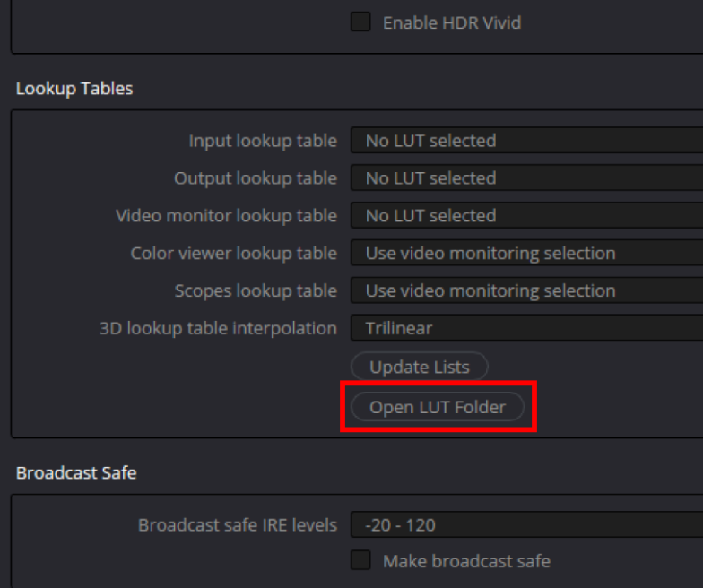Click the Broadcast safe IRE levels label

238,525
